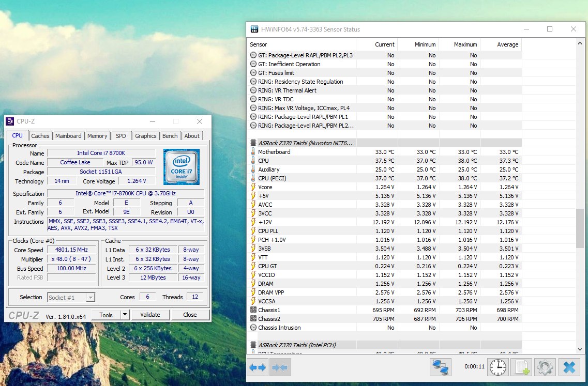The height and width of the screenshot is (386, 588).
Task: Click the Intel Core i7 8700K name field
Action: pyautogui.click(x=101, y=153)
